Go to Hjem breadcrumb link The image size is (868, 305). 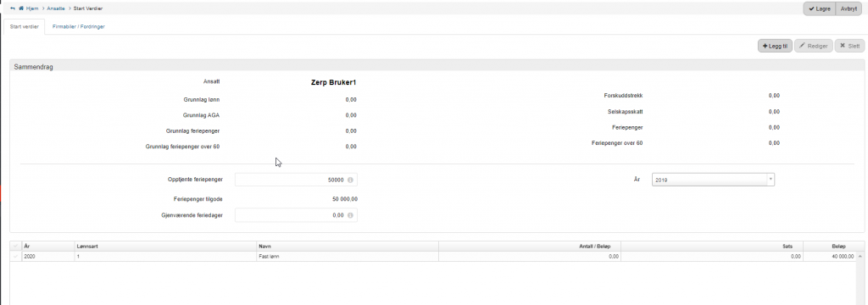point(33,8)
